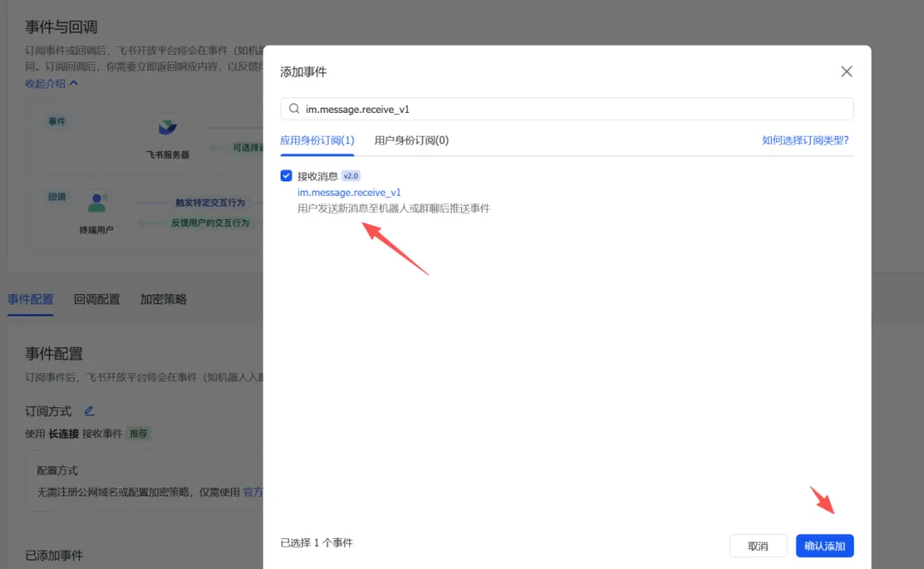Confirm with 确认添加 button

tap(825, 546)
